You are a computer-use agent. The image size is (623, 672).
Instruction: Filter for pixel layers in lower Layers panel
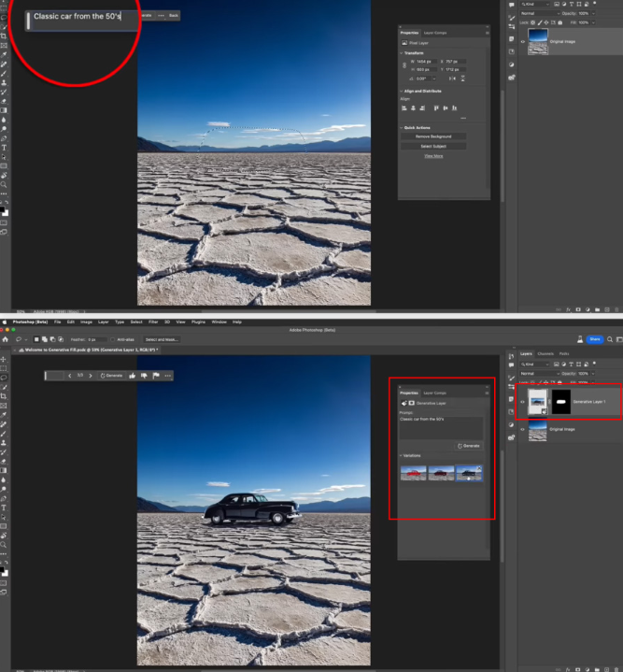(x=556, y=365)
